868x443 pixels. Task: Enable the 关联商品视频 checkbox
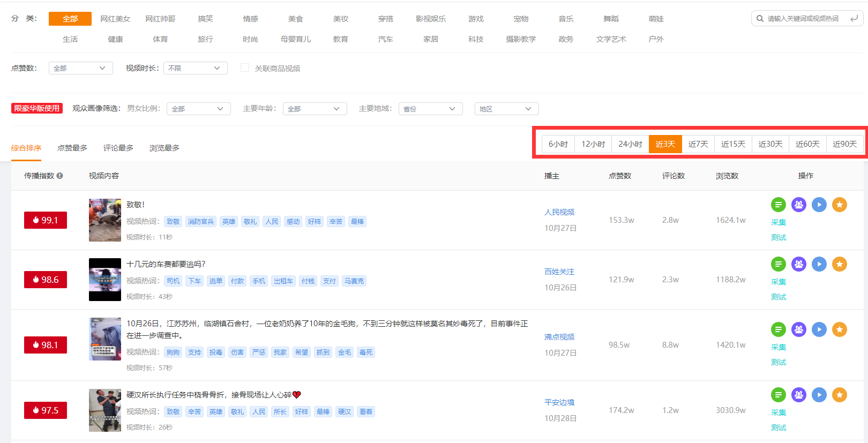245,68
